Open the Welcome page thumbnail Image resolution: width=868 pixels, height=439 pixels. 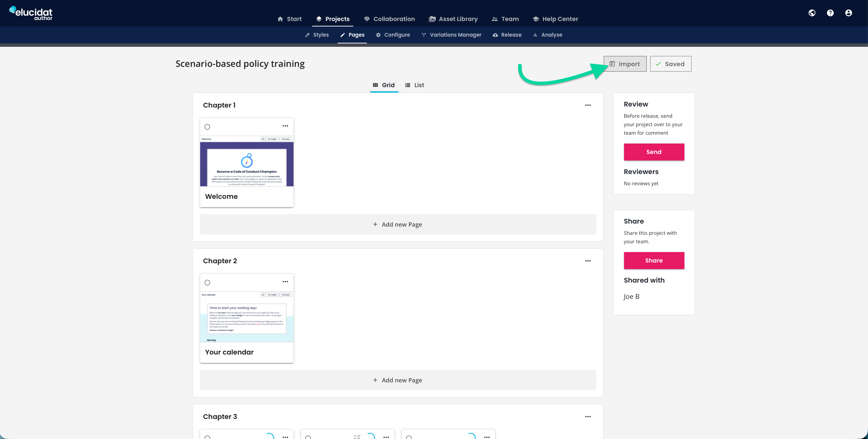point(247,161)
